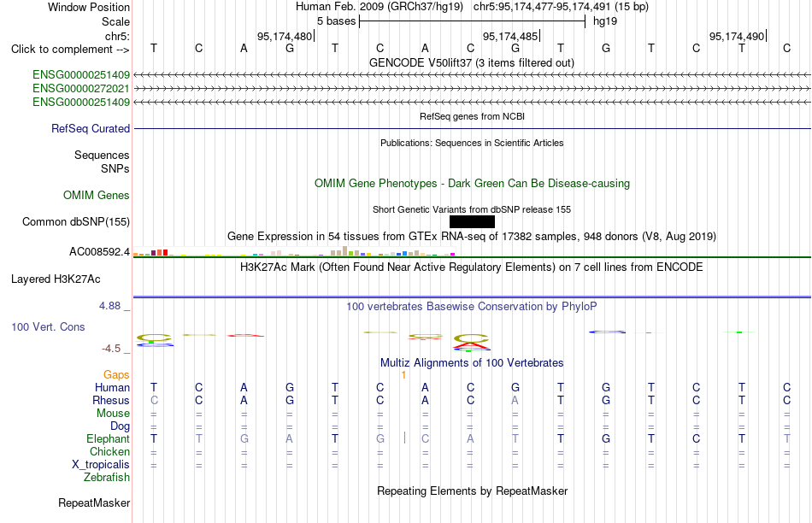812x523 pixels.
Task: Click the 95,174,490 coordinate label
Action: 737,36
